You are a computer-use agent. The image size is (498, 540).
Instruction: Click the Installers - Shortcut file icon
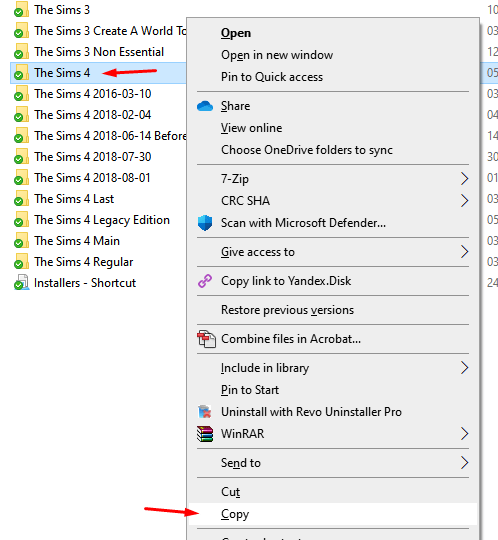(21, 283)
